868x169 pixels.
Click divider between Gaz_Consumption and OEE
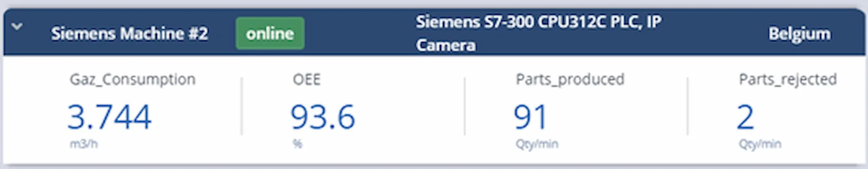click(242, 107)
